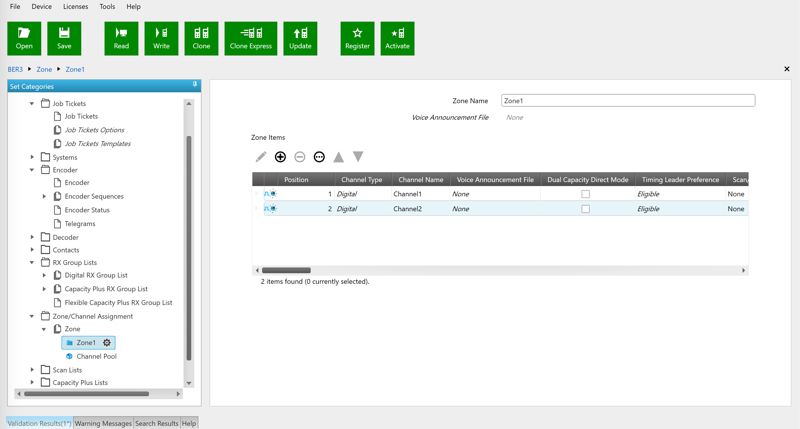Click the Zone Name input field
The image size is (800, 429).
(x=628, y=101)
